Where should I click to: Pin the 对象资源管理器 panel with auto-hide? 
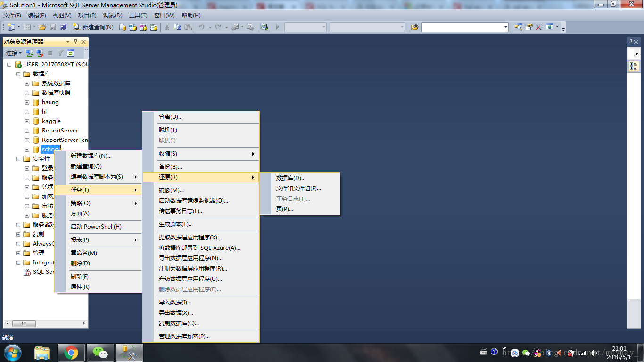click(x=76, y=42)
